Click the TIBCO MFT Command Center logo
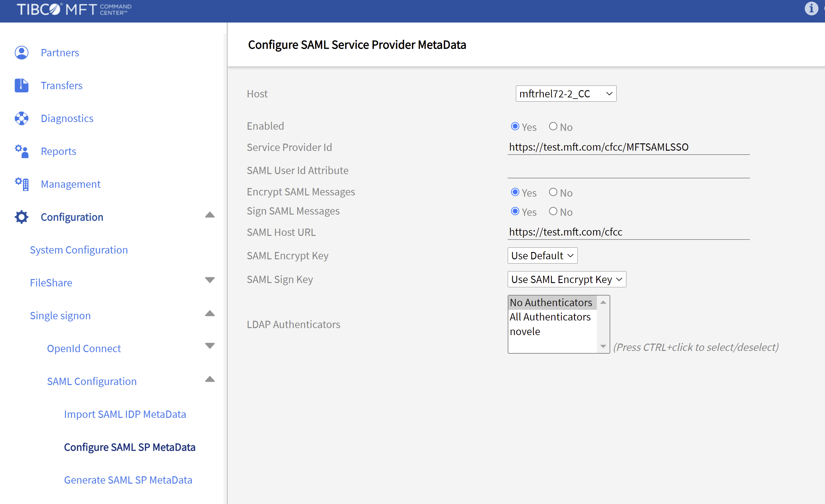This screenshot has width=825, height=504. (74, 9)
